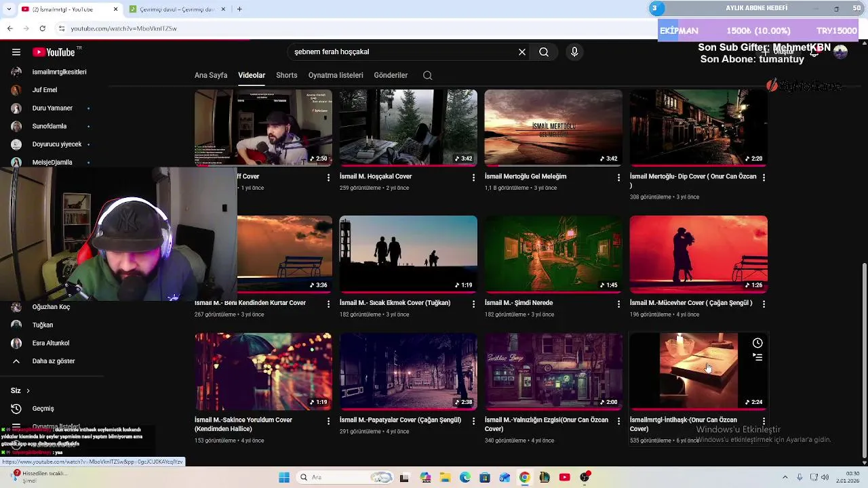This screenshot has height=488, width=868.
Task: Open Microsoft Edge from taskbar
Action: tap(465, 477)
